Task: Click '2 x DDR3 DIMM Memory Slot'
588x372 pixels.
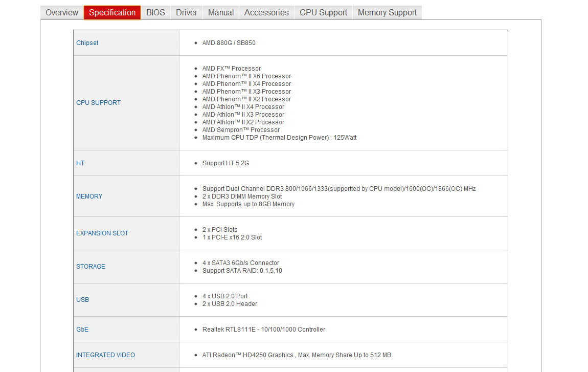Action: [242, 196]
